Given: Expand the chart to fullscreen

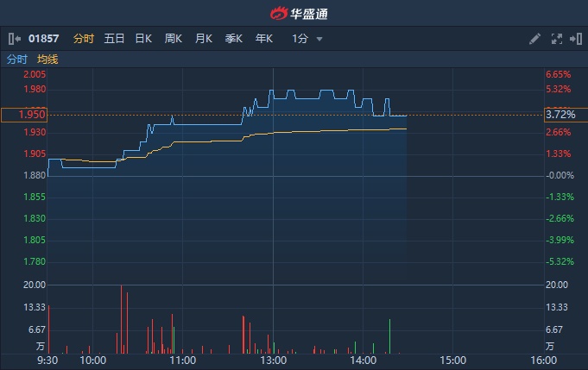Looking at the screenshot, I should [x=556, y=39].
